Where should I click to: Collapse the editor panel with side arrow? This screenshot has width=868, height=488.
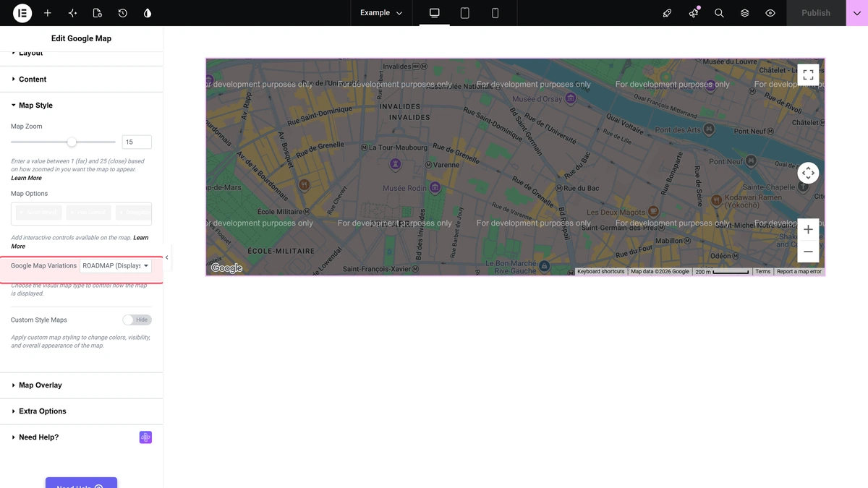pyautogui.click(x=167, y=257)
